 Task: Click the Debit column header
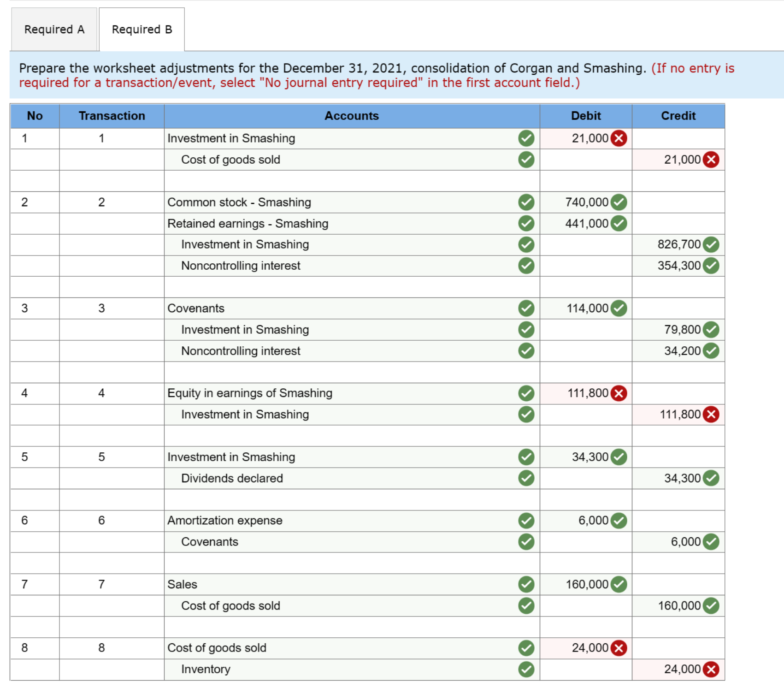coord(586,116)
